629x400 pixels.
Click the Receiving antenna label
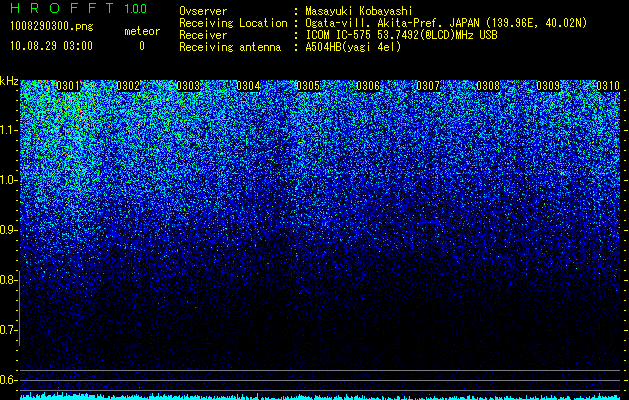point(230,47)
